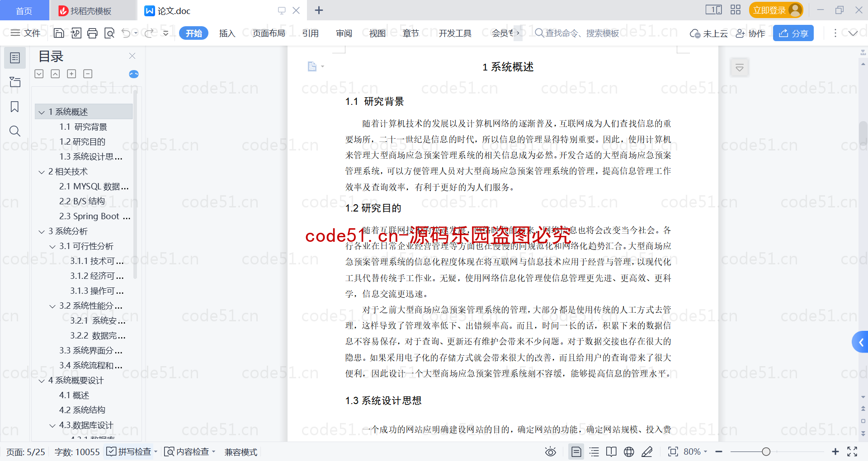Screen dimensions: 868x461
Task: Click the grid apps icon in title bar
Action: pyautogui.click(x=736, y=9)
